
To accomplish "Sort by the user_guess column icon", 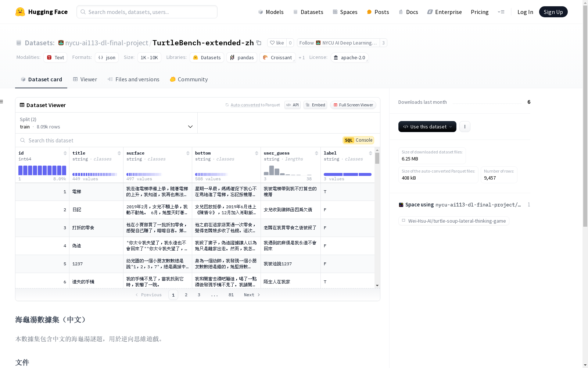I will (316, 153).
